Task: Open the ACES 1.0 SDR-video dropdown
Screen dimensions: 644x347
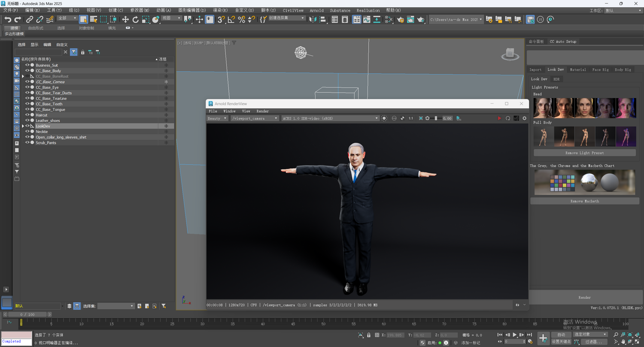Action: 330,118
